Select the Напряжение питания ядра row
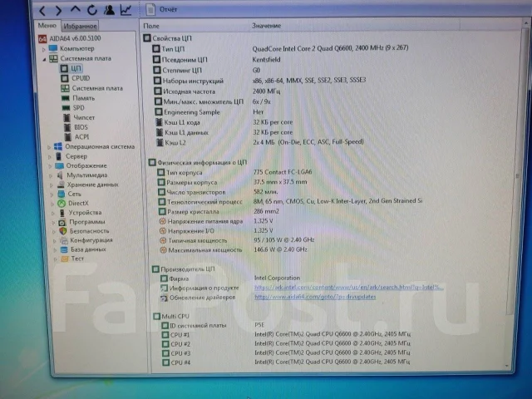The image size is (532, 399). tap(216, 221)
